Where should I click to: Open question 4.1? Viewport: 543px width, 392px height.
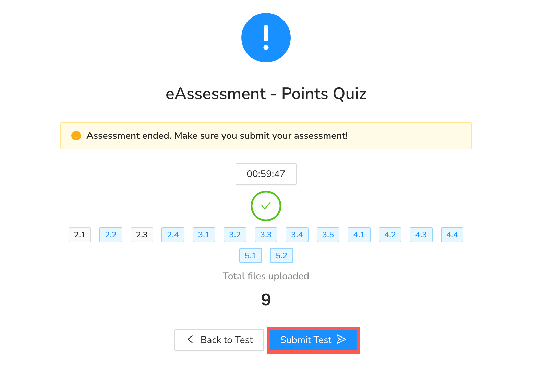pyautogui.click(x=359, y=235)
